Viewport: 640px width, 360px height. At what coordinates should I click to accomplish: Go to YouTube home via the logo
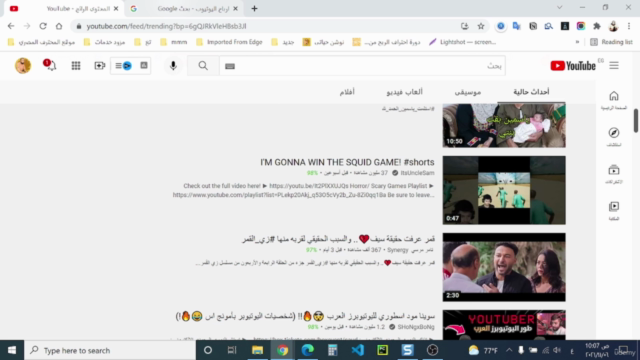pyautogui.click(x=573, y=66)
